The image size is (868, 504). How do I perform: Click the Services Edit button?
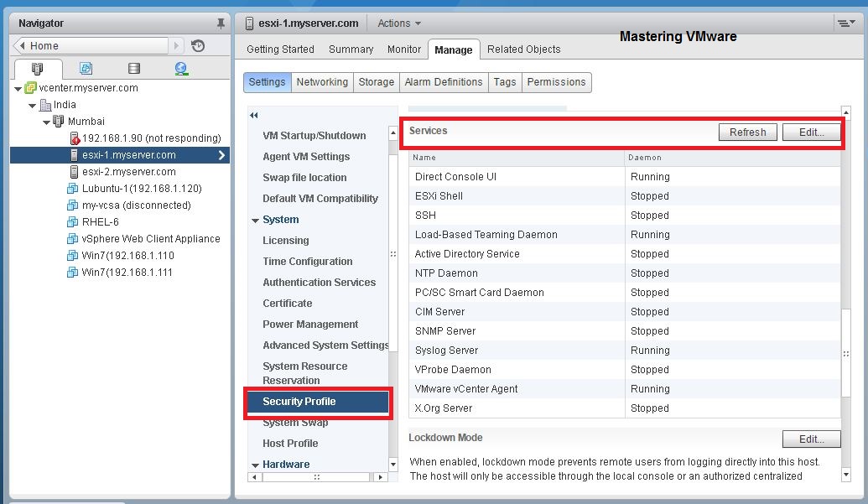811,132
